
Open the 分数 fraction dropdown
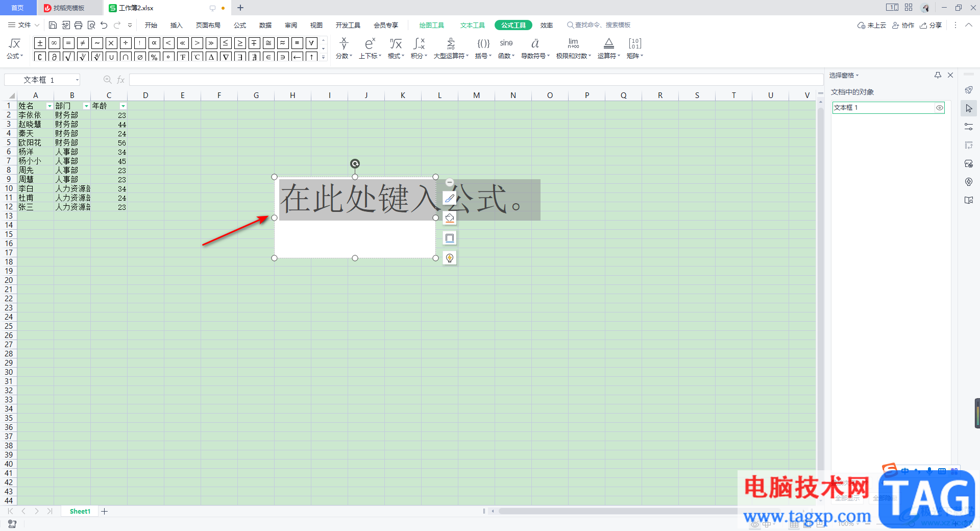[x=344, y=49]
